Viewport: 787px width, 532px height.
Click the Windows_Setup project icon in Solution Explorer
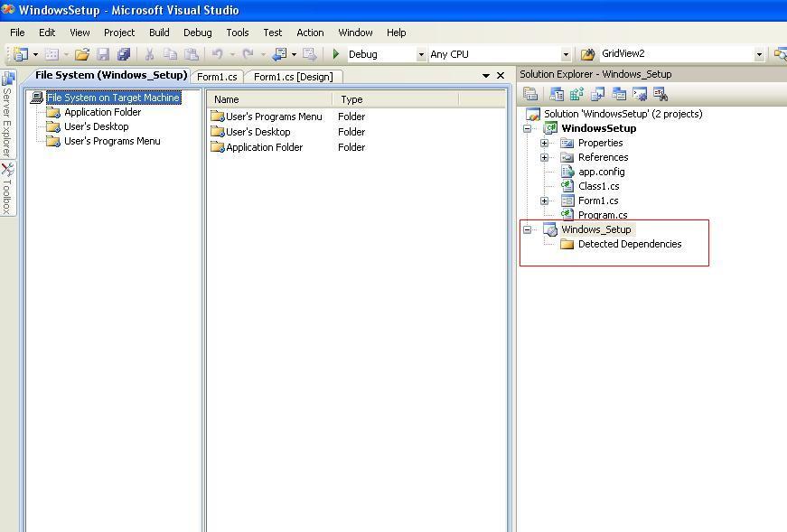tap(550, 229)
